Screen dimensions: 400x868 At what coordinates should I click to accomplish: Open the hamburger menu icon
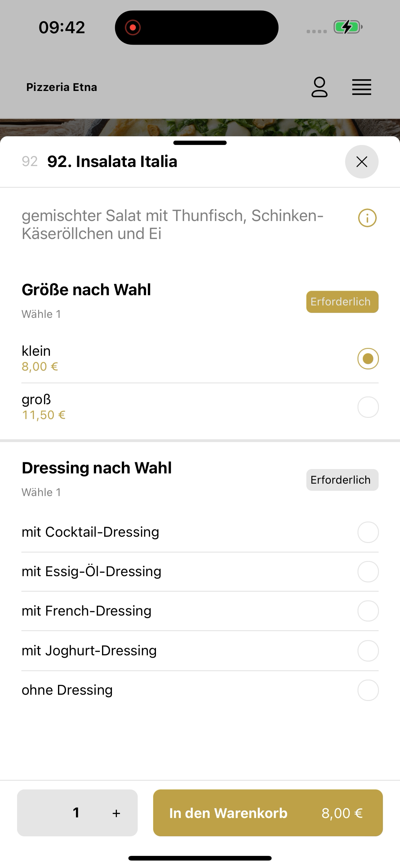pos(362,87)
